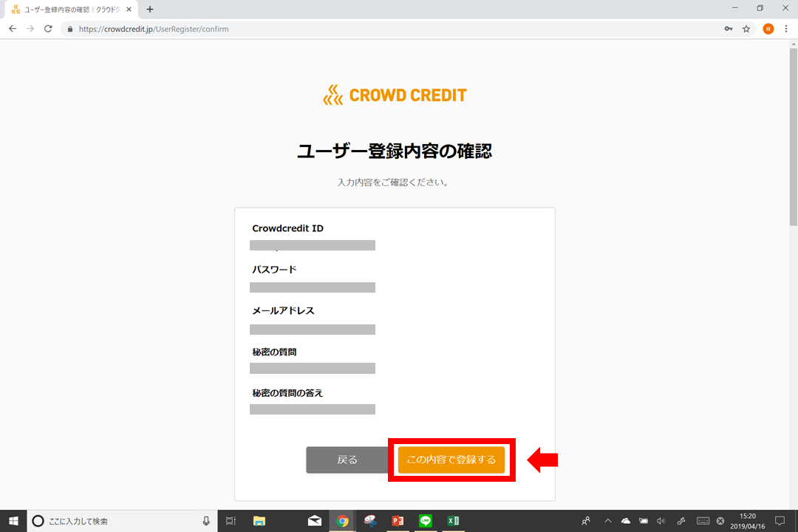
Task: Open the Chrome profile avatar
Action: click(768, 29)
